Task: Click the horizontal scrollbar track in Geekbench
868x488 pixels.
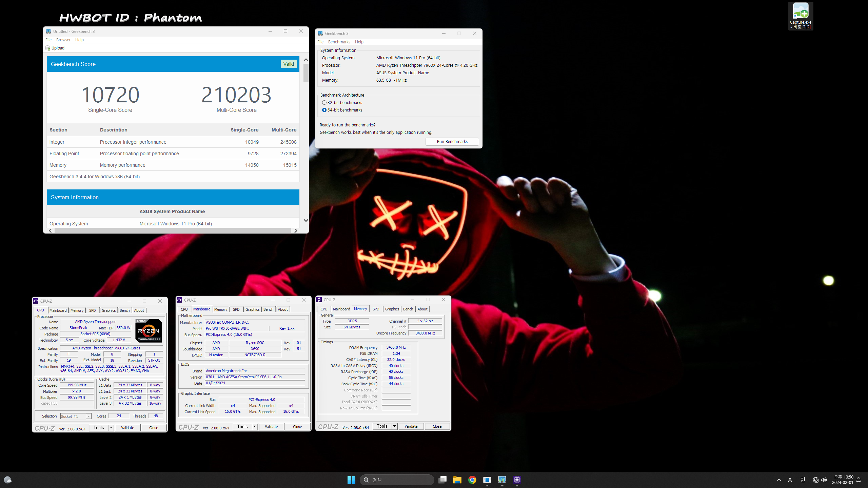Action: pos(173,230)
